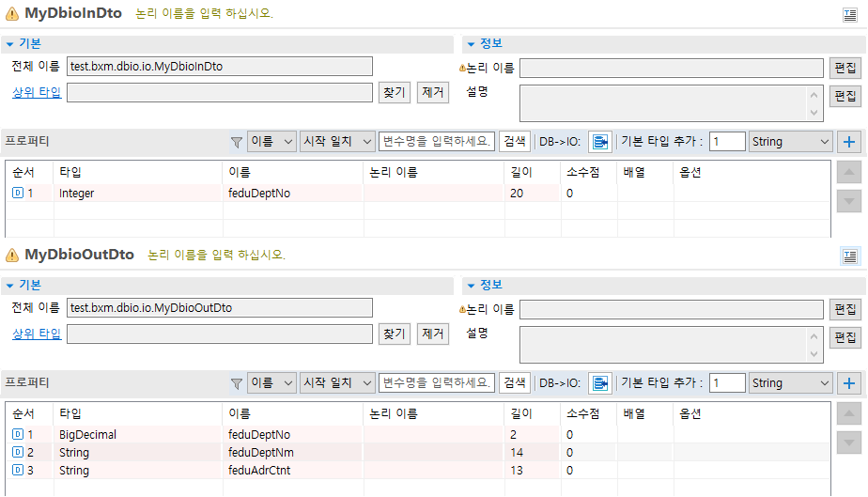Click variable name search box in MyDbioOutDto
Image resolution: width=868 pixels, height=497 pixels.
tap(437, 383)
